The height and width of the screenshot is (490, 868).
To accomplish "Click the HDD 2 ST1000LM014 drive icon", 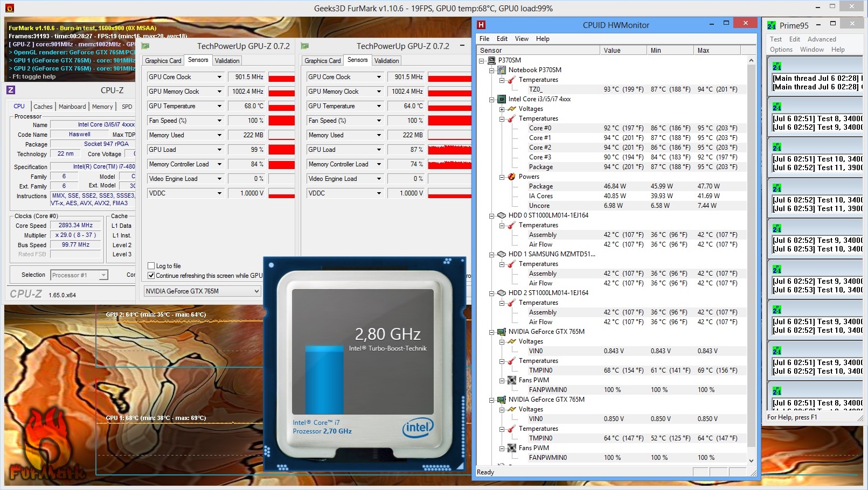I will pyautogui.click(x=502, y=293).
